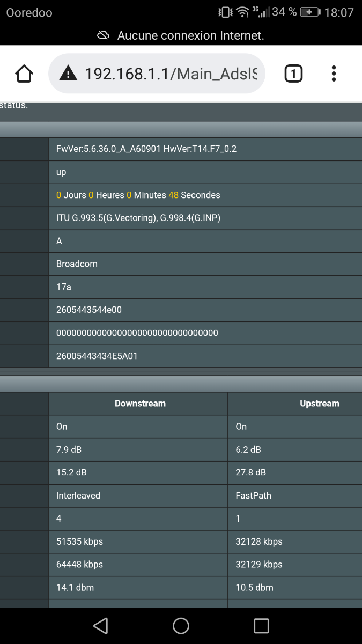Image resolution: width=362 pixels, height=644 pixels.
Task: Tap the browser home icon
Action: pos(24,74)
